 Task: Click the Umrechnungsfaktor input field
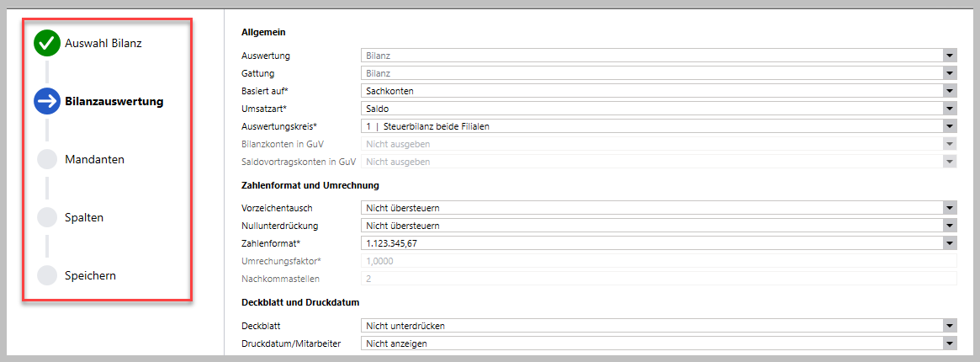pos(658,261)
